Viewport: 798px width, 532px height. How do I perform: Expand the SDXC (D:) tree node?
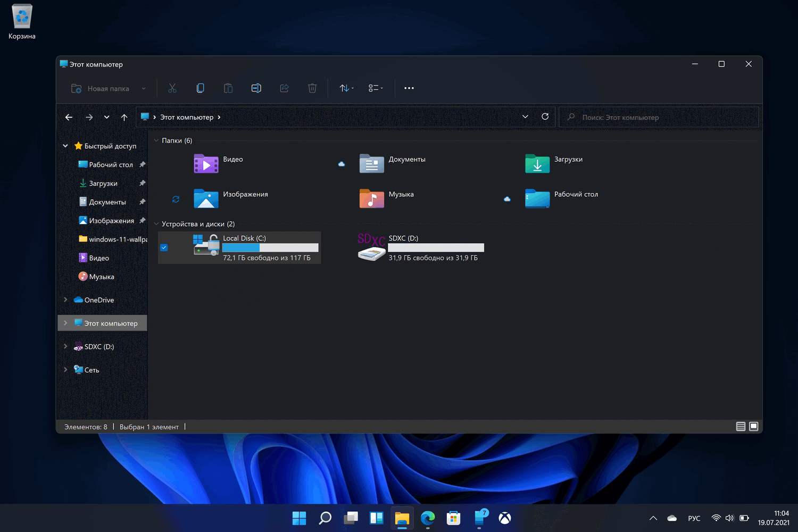click(65, 346)
